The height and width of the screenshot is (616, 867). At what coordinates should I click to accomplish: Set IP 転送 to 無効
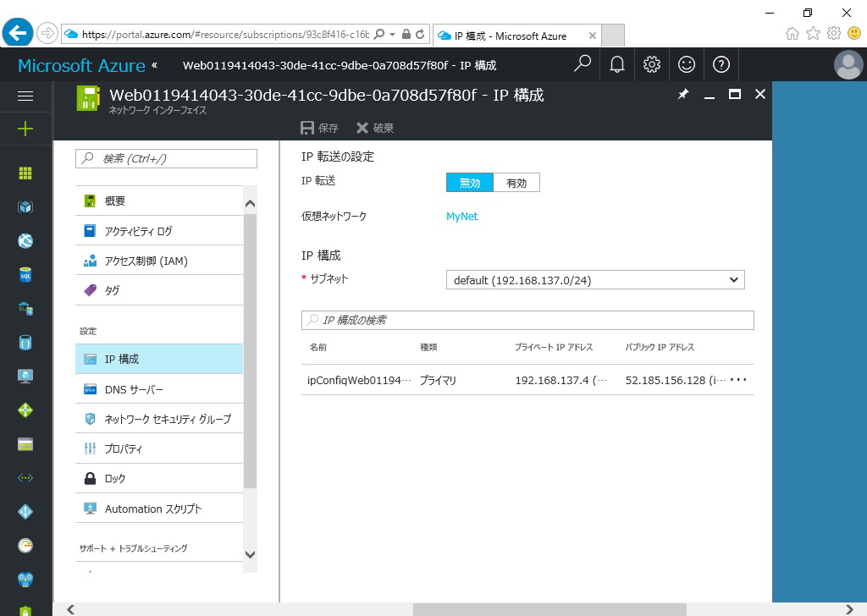coord(469,183)
